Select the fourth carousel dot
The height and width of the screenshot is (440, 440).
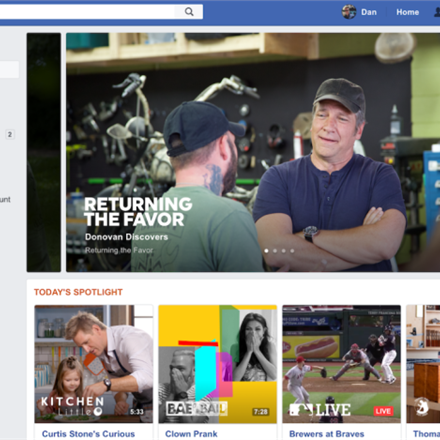pyautogui.click(x=292, y=251)
